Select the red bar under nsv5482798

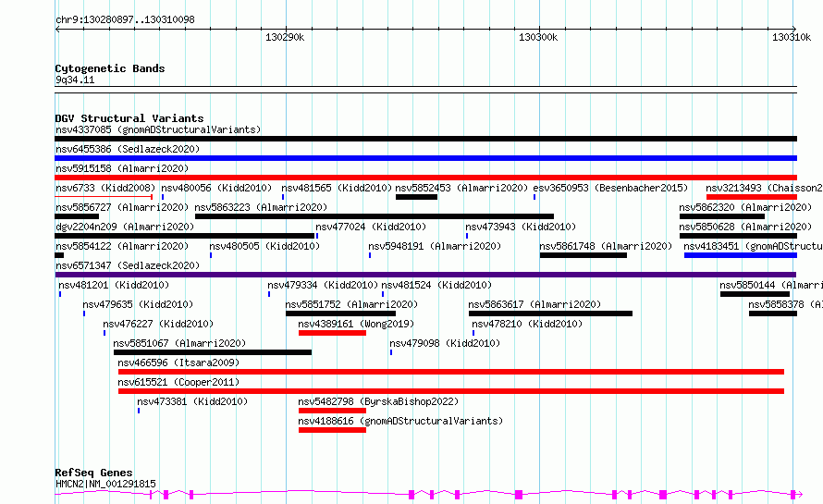[x=332, y=411]
